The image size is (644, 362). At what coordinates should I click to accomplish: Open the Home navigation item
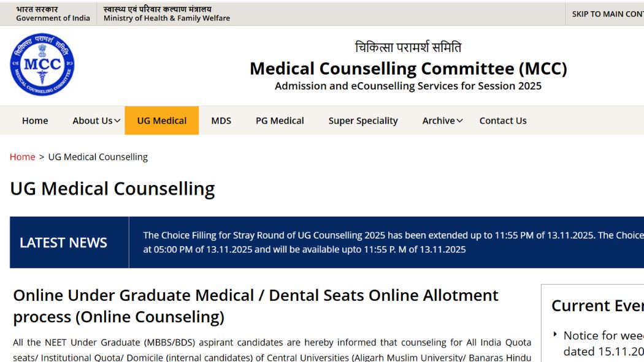click(35, 121)
